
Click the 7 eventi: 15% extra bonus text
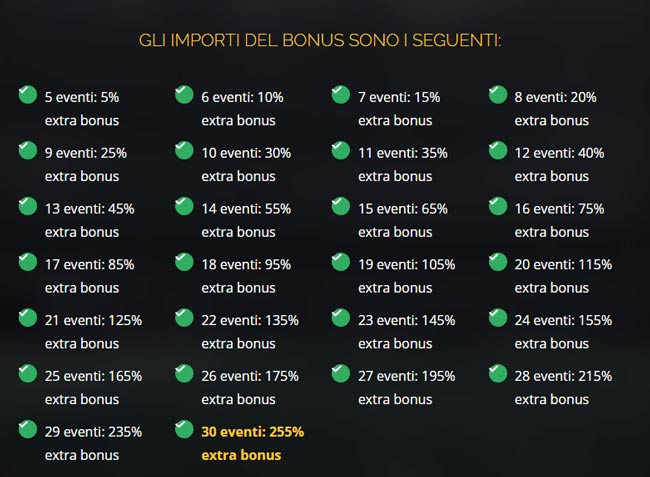pos(398,108)
